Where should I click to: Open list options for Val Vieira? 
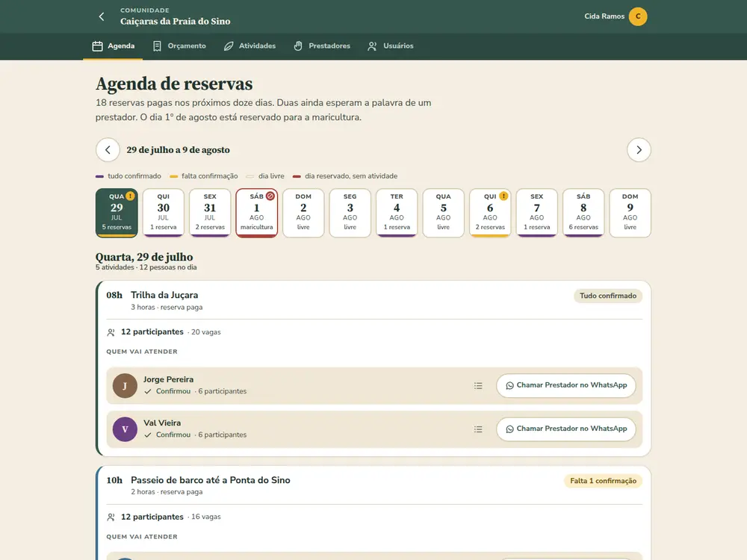point(478,429)
